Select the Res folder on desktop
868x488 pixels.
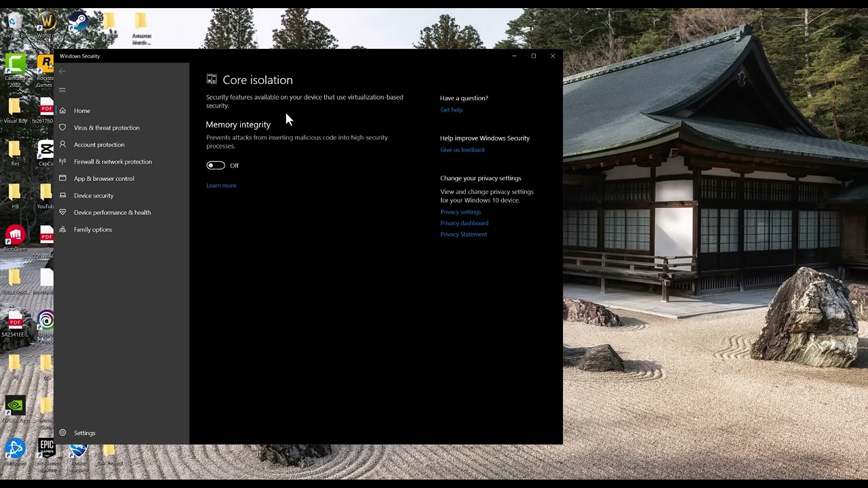[15, 155]
